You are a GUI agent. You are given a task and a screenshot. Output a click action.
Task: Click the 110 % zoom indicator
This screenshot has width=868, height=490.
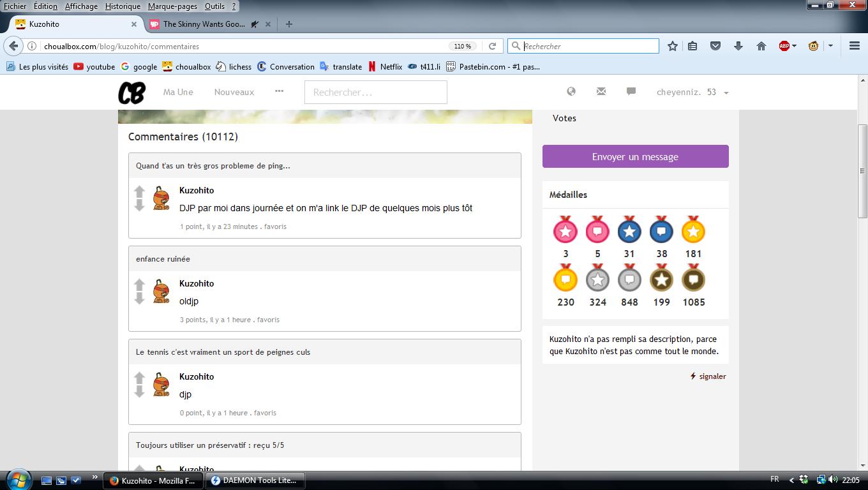coord(463,46)
